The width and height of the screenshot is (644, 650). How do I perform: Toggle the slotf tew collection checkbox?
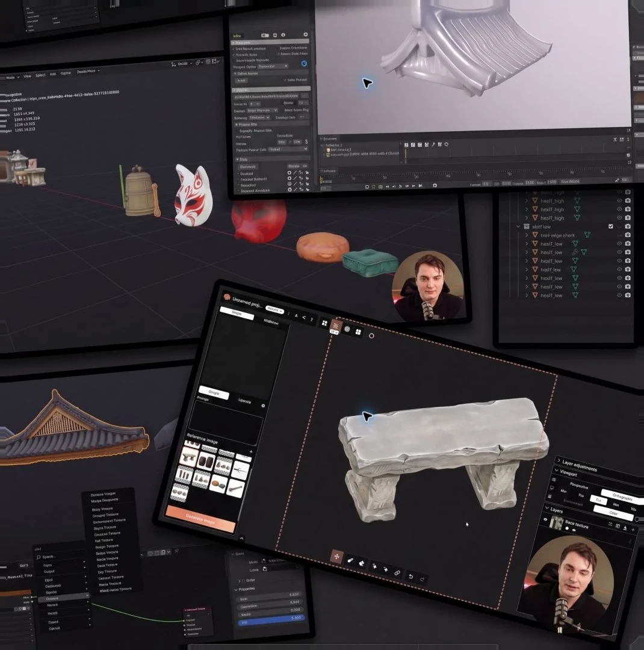click(x=610, y=226)
